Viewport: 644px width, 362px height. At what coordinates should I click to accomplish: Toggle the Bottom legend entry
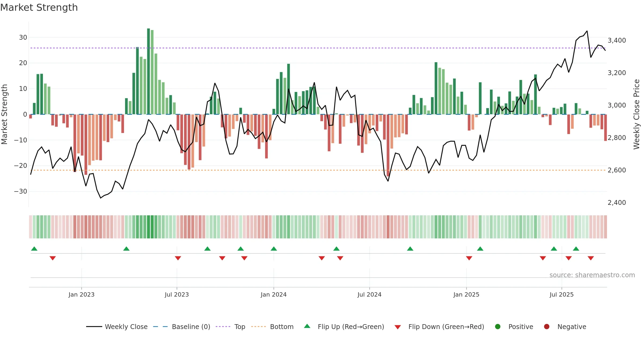coord(272,327)
